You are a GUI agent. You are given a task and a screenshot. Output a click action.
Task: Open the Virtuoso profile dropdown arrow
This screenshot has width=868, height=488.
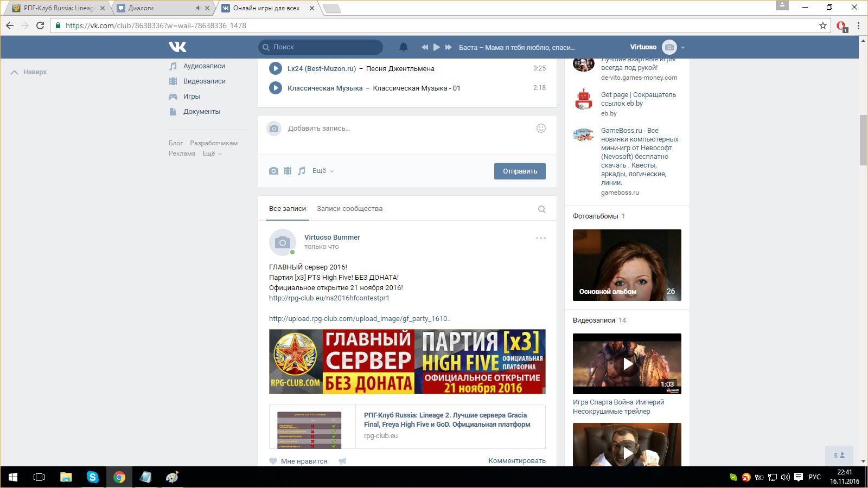click(x=683, y=48)
